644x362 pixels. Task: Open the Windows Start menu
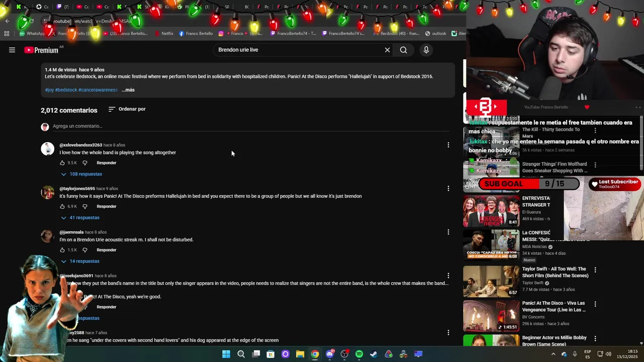[x=226, y=354]
